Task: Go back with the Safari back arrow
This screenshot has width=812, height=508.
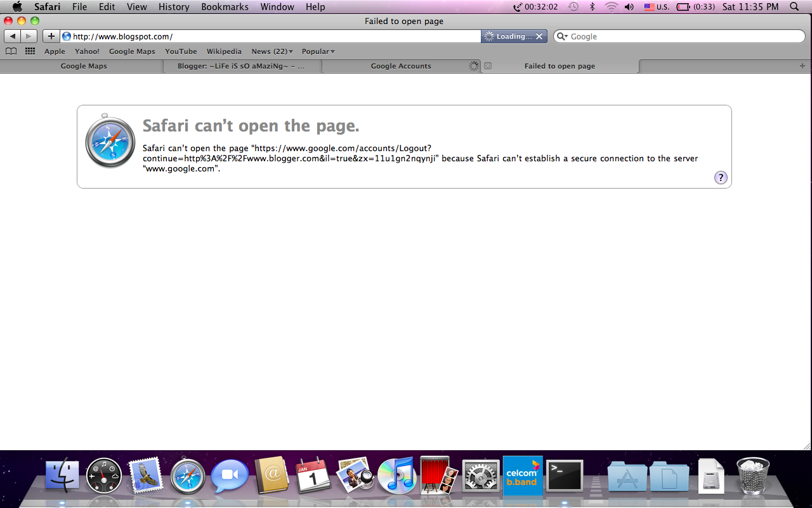Action: tap(13, 36)
